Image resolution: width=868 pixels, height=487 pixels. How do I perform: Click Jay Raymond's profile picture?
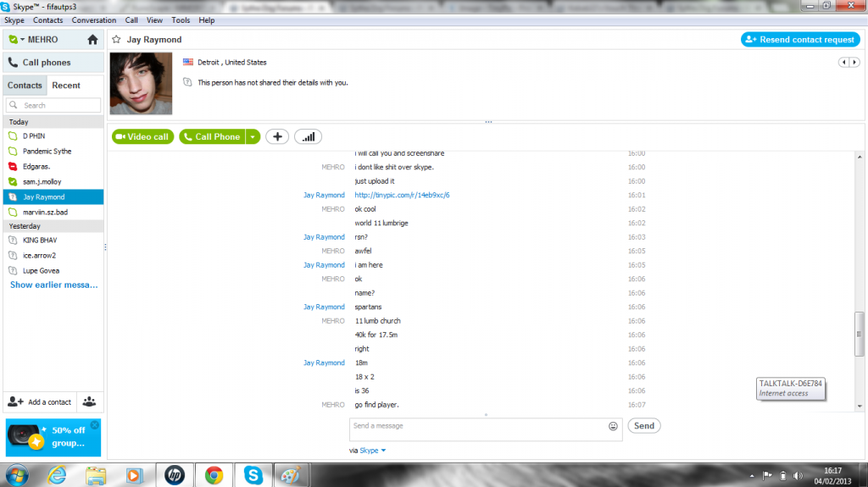tap(142, 84)
